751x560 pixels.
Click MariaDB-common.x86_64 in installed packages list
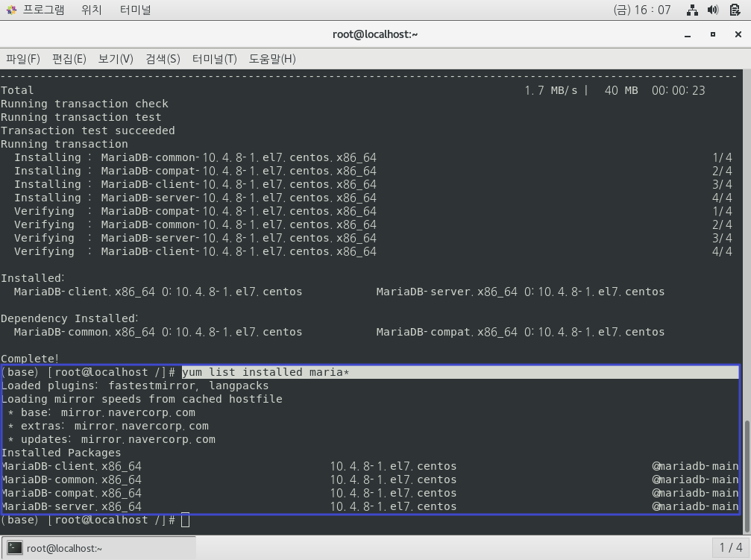click(72, 479)
